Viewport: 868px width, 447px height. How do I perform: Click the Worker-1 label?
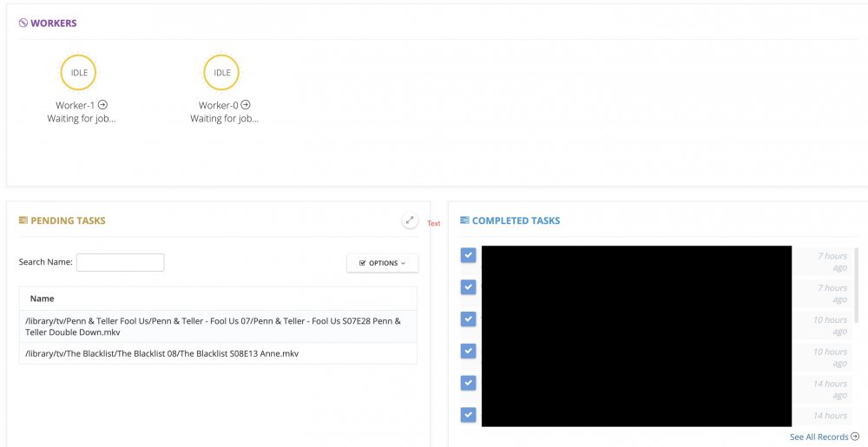(76, 105)
